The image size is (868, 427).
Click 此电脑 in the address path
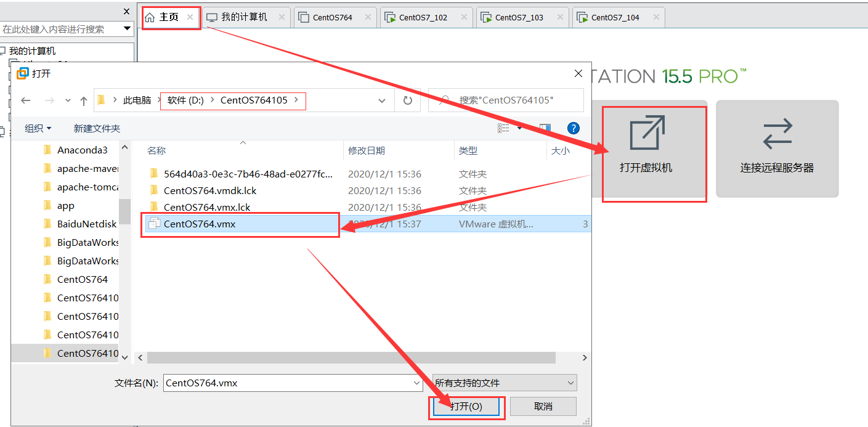point(137,100)
